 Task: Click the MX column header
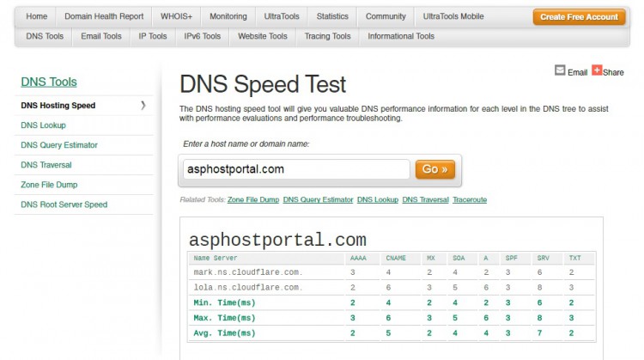[430, 258]
